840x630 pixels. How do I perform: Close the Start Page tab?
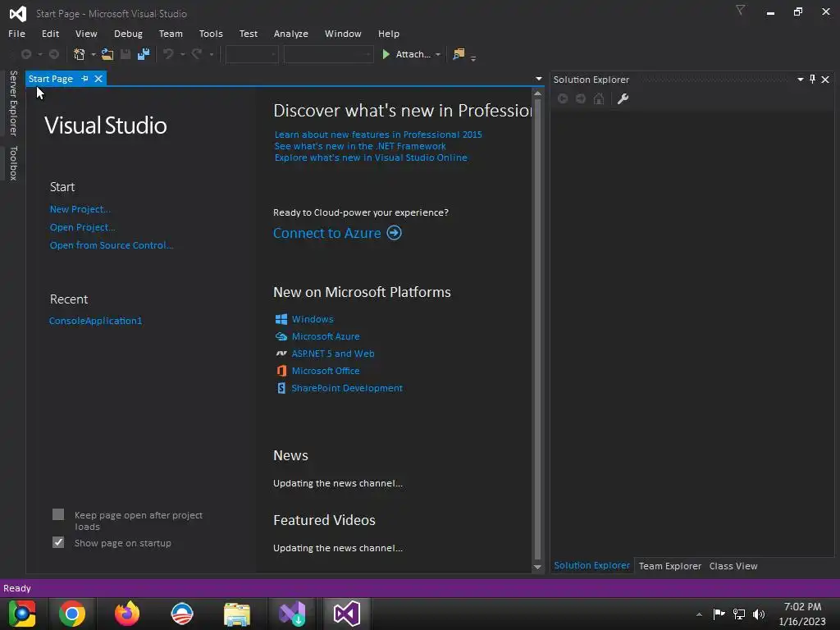coord(98,79)
